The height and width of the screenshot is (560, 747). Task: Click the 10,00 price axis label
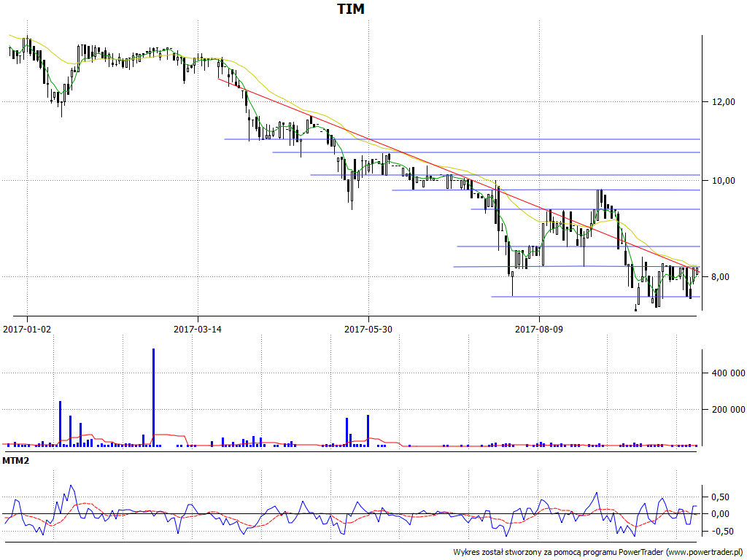724,181
